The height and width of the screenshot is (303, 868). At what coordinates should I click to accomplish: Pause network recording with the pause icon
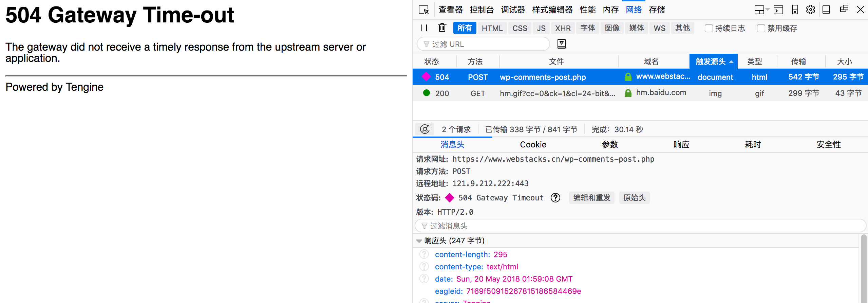[x=424, y=28]
